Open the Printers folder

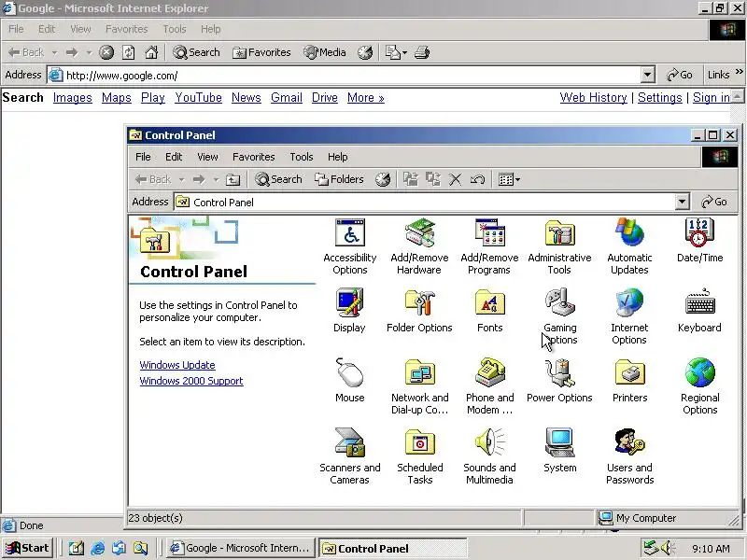tap(629, 381)
